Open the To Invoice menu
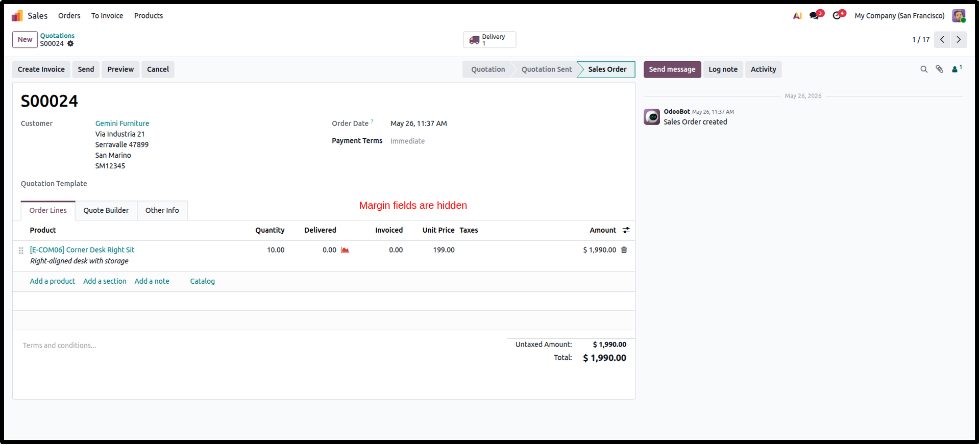980x445 pixels. 107,16
